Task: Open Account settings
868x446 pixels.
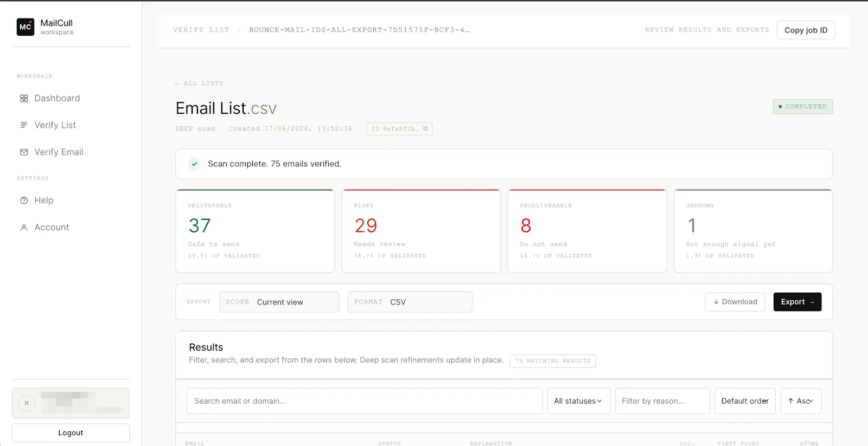Action: pos(52,228)
